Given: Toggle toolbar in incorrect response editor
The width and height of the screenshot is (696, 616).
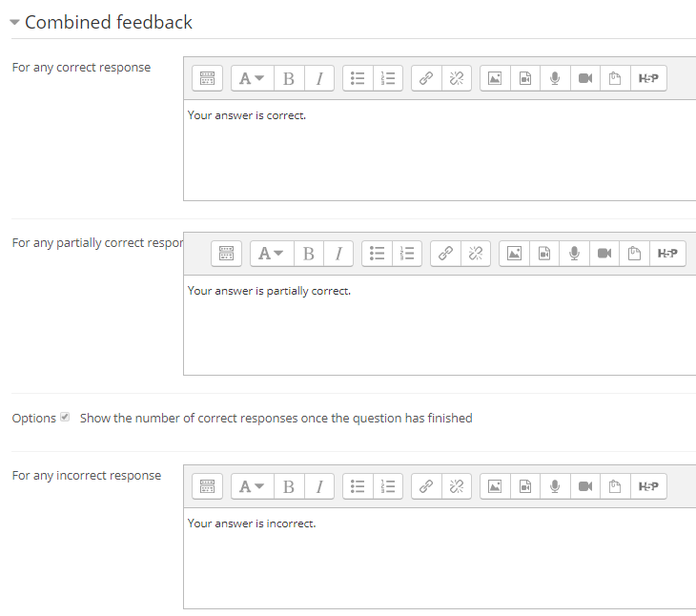Looking at the screenshot, I should point(207,486).
